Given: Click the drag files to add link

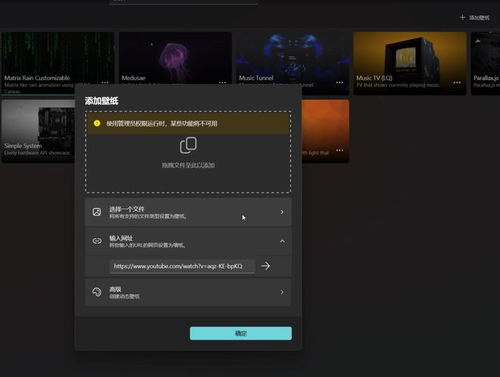Looking at the screenshot, I should [x=188, y=165].
